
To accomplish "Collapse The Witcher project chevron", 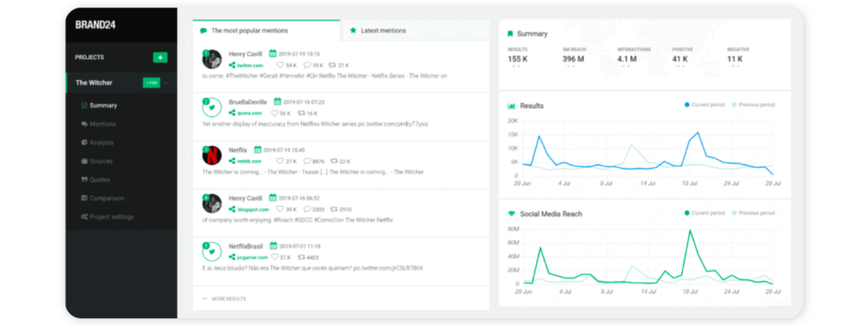I will [x=165, y=83].
